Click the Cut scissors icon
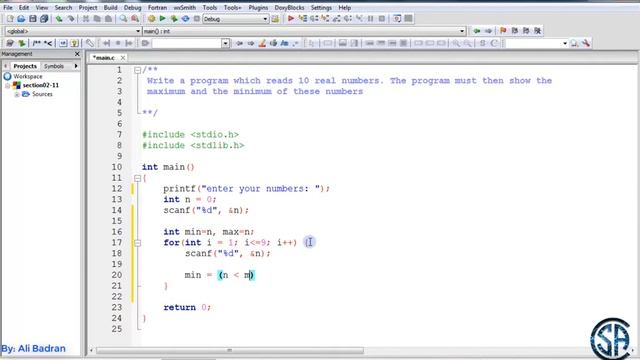Image resolution: width=640 pixels, height=360 pixels. pyautogui.click(x=86, y=19)
